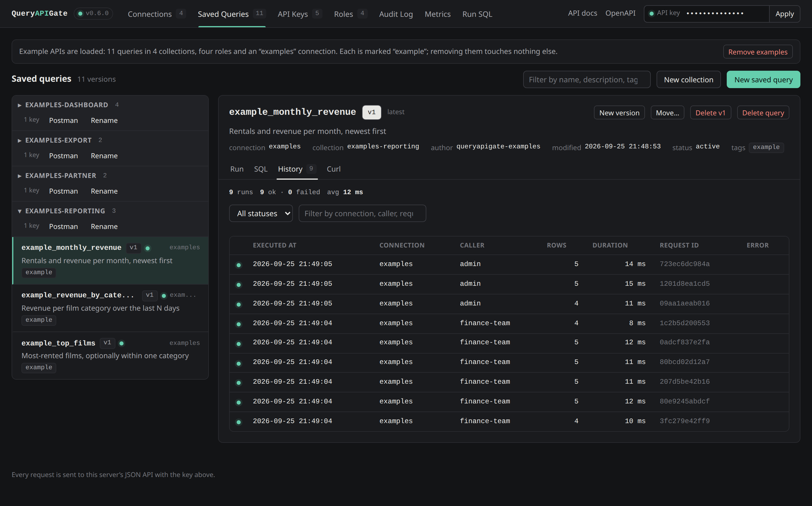
Task: Click the New version button
Action: [x=619, y=113]
